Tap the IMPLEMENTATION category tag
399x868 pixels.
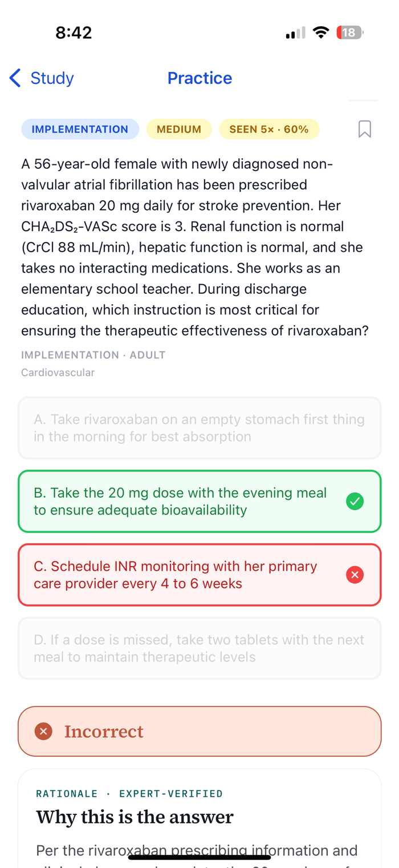[x=80, y=129]
